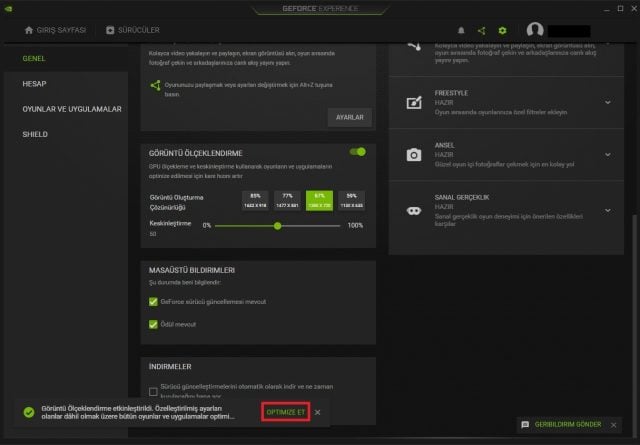Click the İNDİRMELER section heading
Screen dimensions: 640x445
(170, 367)
